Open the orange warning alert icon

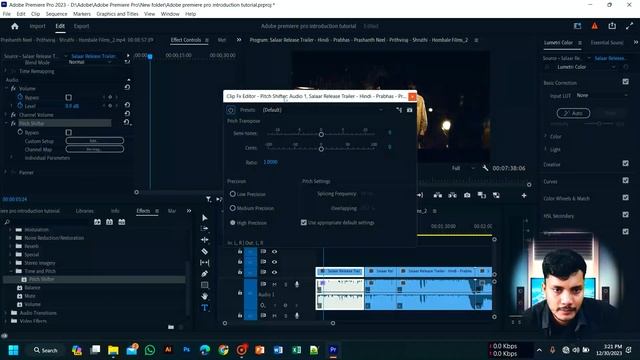595,26
